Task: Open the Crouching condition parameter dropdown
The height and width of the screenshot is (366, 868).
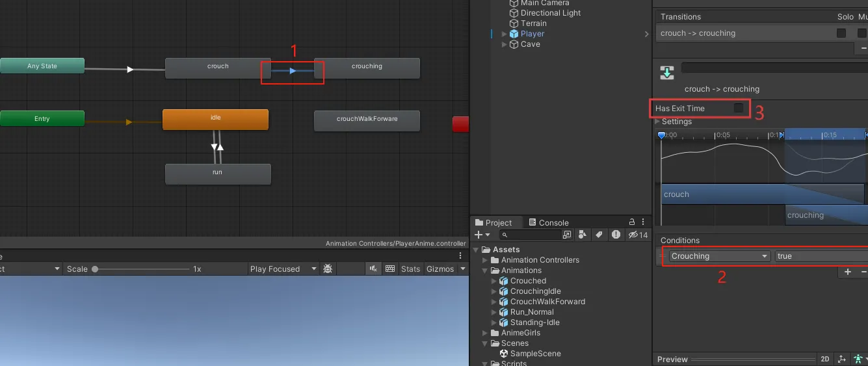Action: [720, 256]
